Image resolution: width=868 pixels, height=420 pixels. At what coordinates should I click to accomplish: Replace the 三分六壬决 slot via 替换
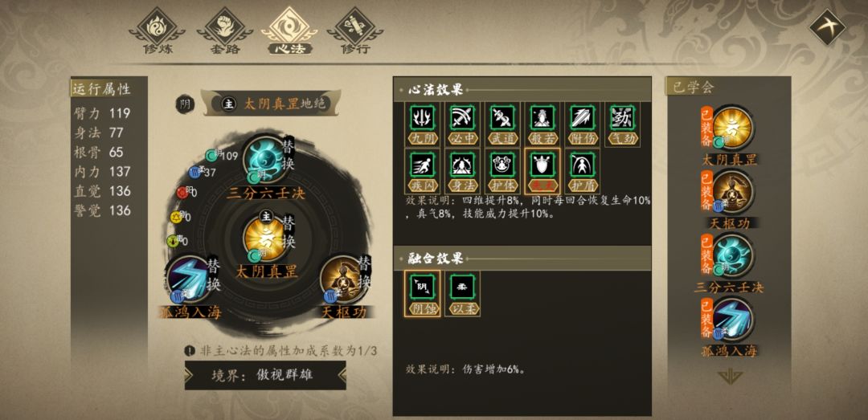289,155
